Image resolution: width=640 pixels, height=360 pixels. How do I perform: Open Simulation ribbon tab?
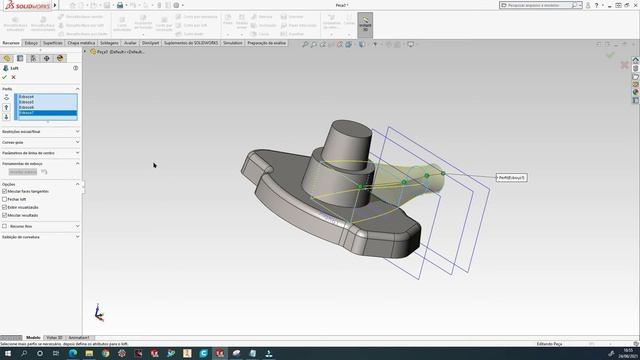233,43
